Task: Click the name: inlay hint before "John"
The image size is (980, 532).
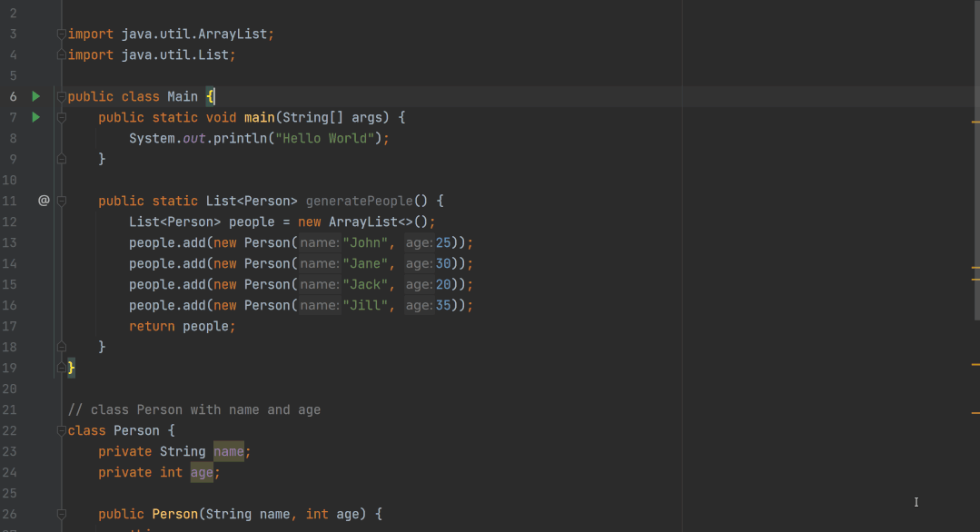Action: click(x=319, y=242)
